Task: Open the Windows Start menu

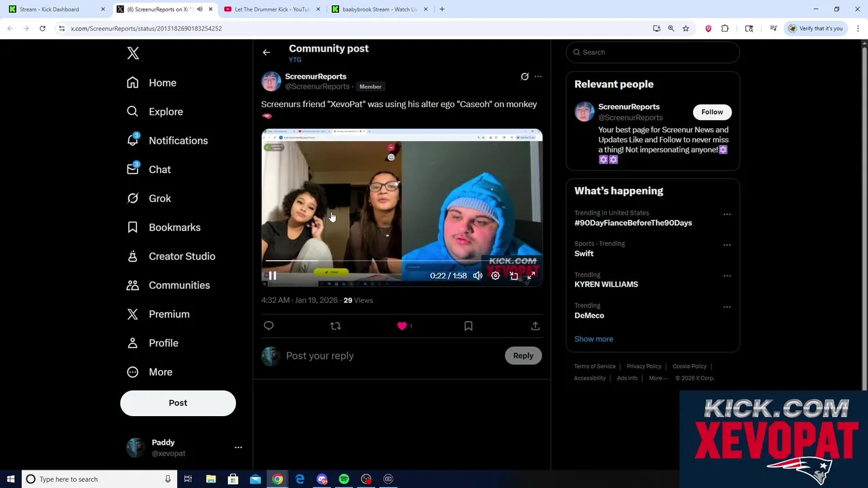Action: [x=10, y=479]
